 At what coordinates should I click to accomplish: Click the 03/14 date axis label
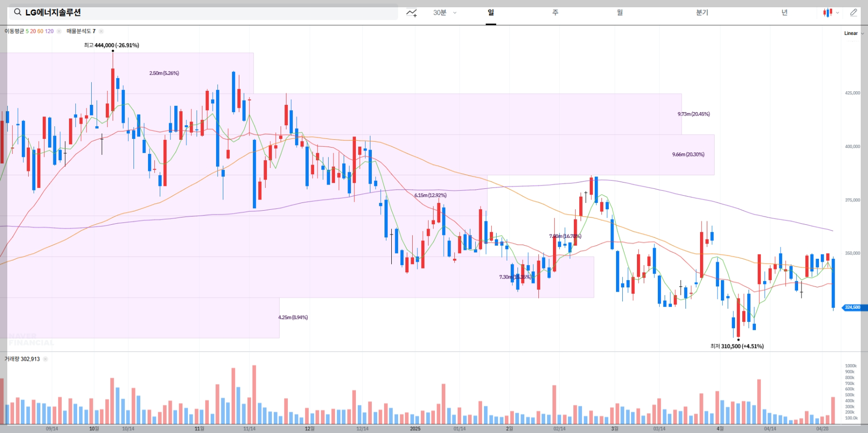(659, 429)
